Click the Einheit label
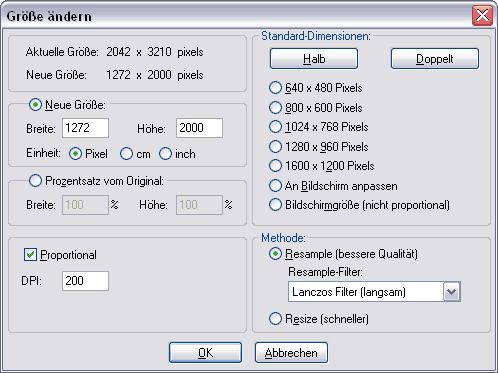Viewport: 498px width, 373px height. (x=43, y=153)
